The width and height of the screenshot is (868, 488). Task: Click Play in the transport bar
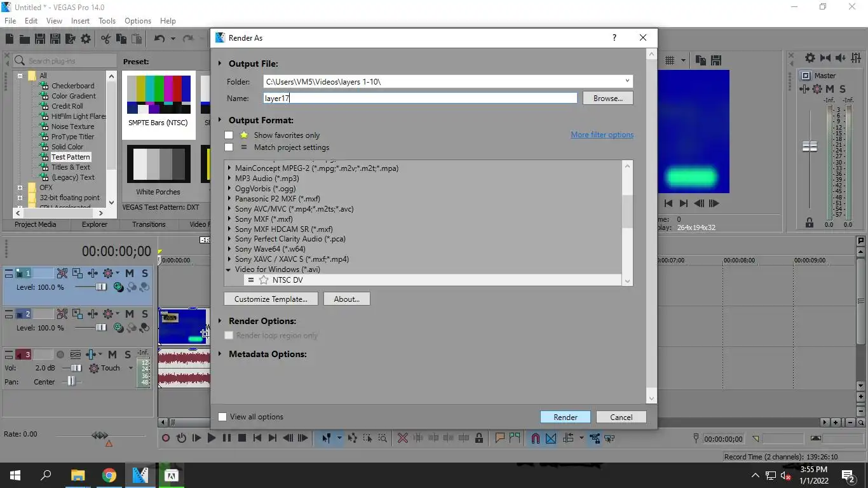[x=212, y=438]
